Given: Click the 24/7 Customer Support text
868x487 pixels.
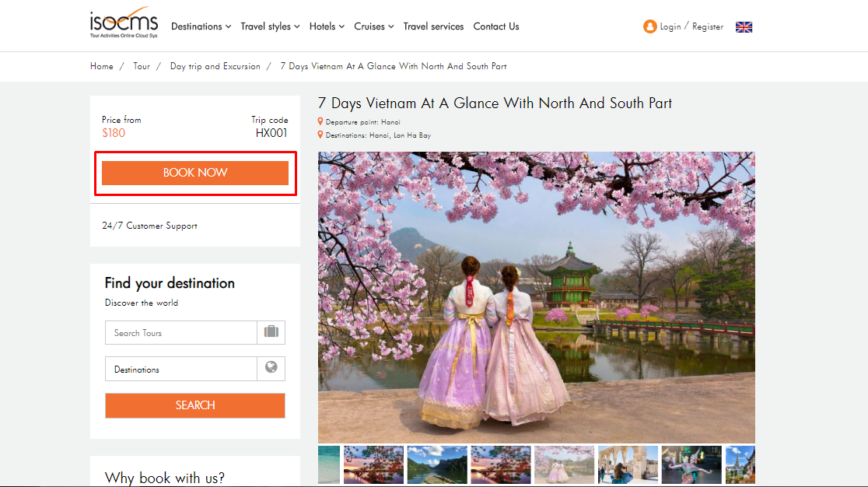Looking at the screenshot, I should [x=149, y=226].
